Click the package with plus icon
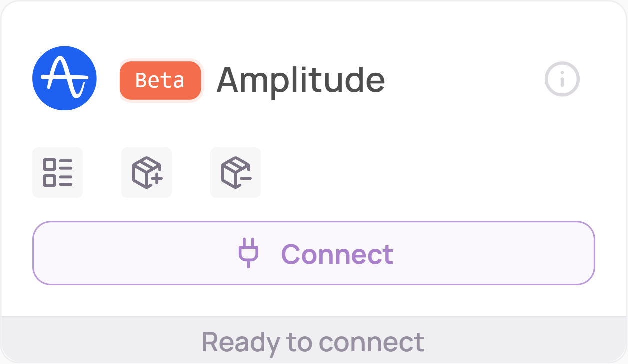The height and width of the screenshot is (364, 628). click(147, 173)
